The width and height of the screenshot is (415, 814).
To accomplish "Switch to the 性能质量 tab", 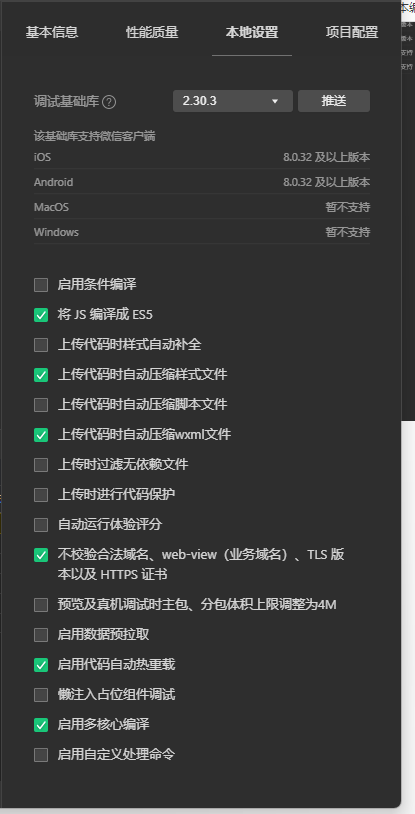I will [x=152, y=33].
